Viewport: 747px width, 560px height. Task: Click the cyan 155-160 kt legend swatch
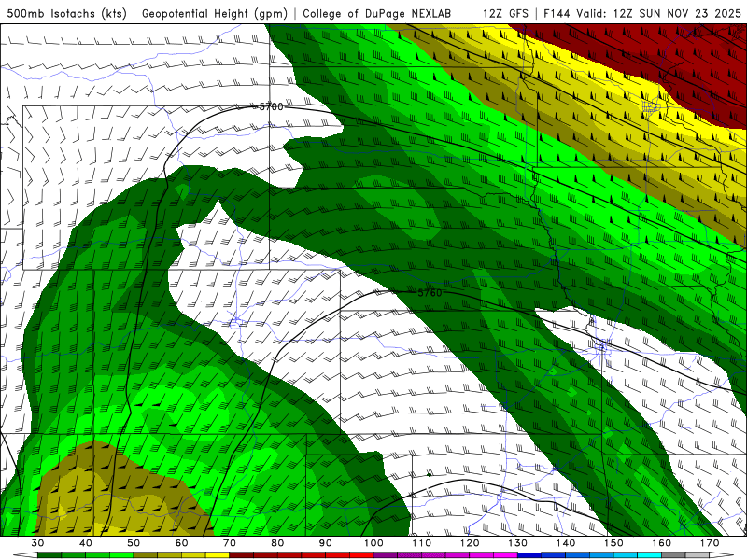pos(649,555)
